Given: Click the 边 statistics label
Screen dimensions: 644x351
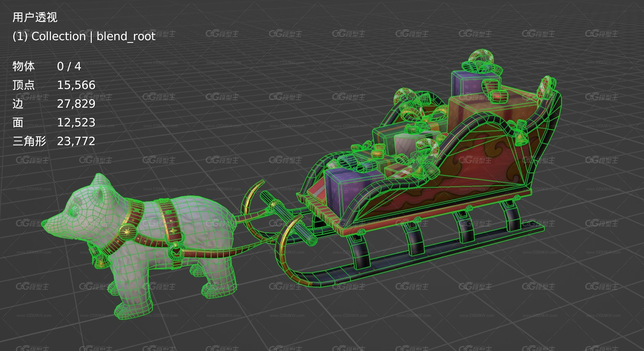Looking at the screenshot, I should click(x=18, y=104).
